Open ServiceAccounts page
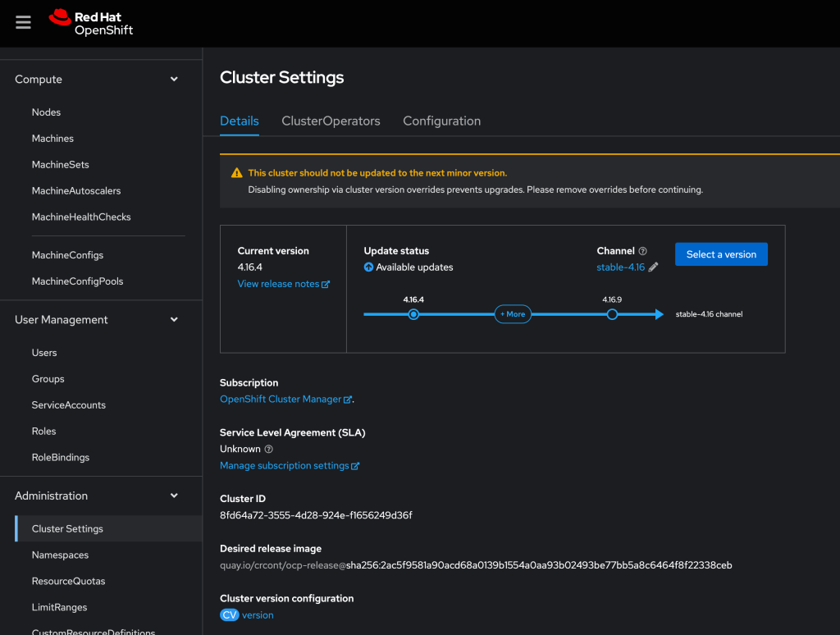The height and width of the screenshot is (635, 840). [69, 405]
